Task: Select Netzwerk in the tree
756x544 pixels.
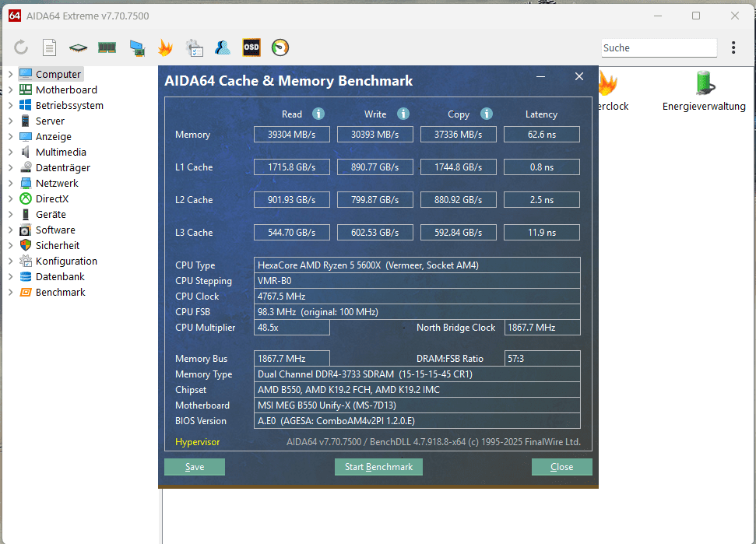Action: (57, 183)
